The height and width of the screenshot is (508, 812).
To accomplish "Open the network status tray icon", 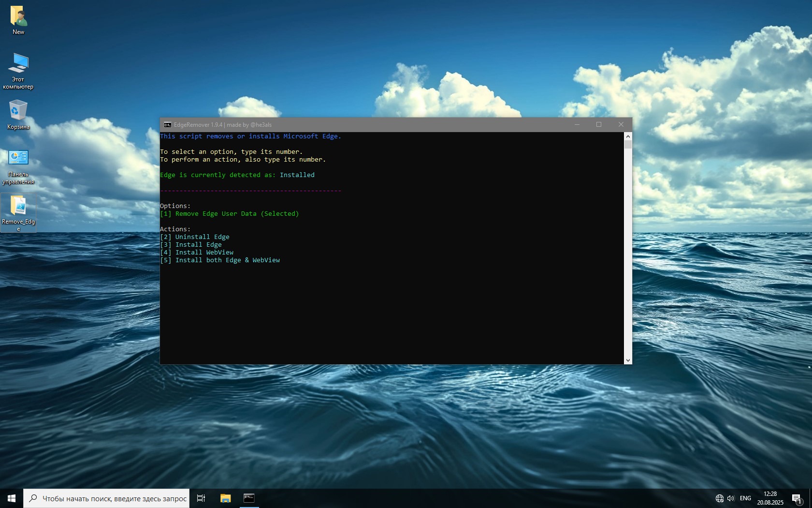I will point(719,498).
